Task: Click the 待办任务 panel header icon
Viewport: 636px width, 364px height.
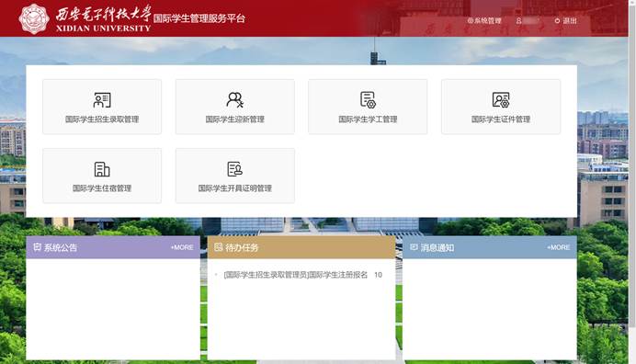Action: [218, 247]
